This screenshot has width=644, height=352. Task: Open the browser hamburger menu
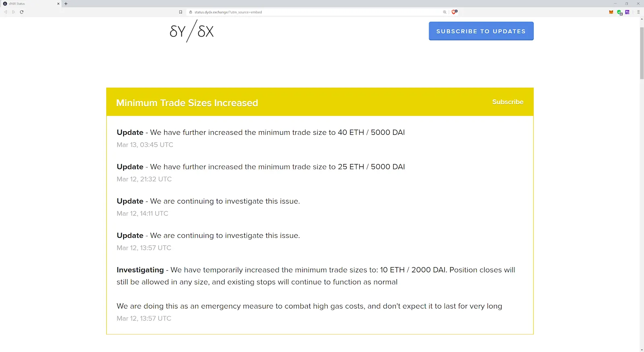point(638,12)
